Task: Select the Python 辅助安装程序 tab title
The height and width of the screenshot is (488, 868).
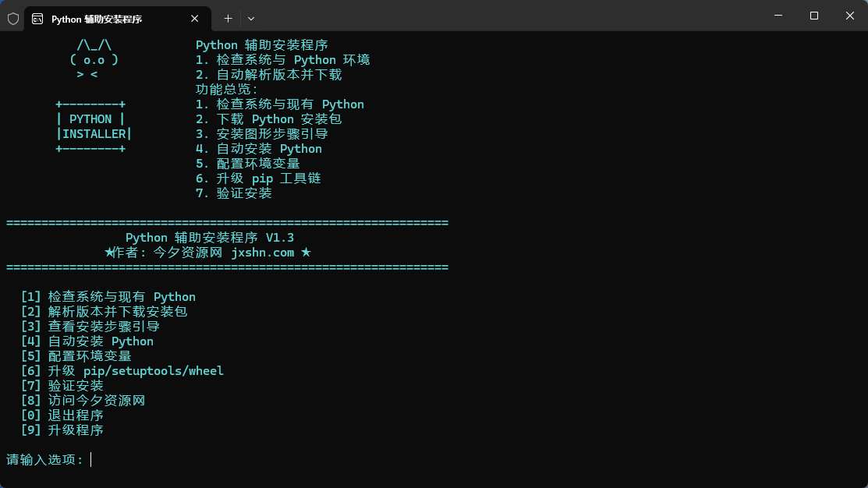Action: (97, 19)
